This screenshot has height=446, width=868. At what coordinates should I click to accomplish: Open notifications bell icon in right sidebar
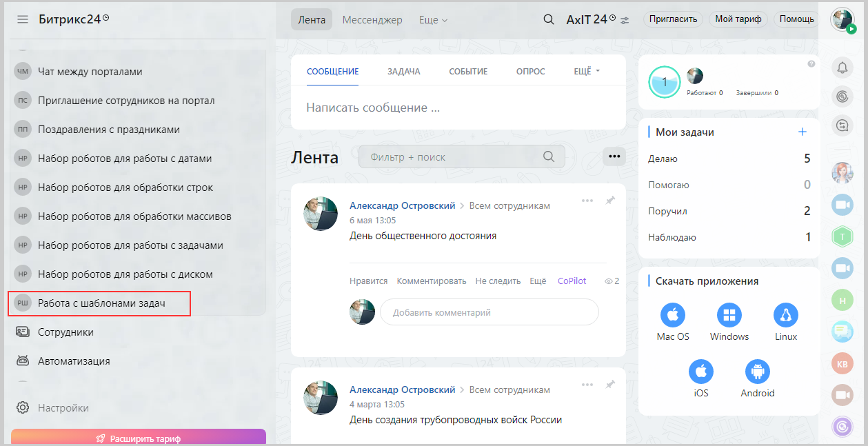pyautogui.click(x=842, y=68)
